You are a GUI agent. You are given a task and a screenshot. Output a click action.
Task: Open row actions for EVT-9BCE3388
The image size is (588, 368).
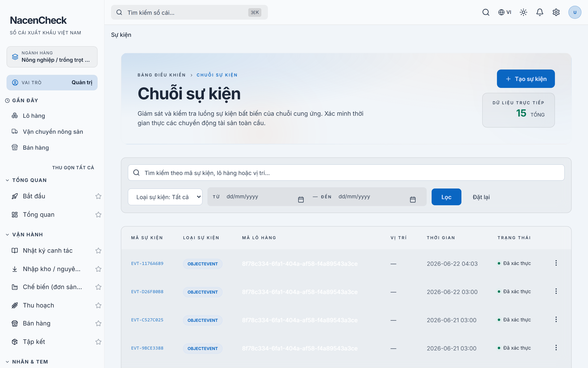pos(556,348)
